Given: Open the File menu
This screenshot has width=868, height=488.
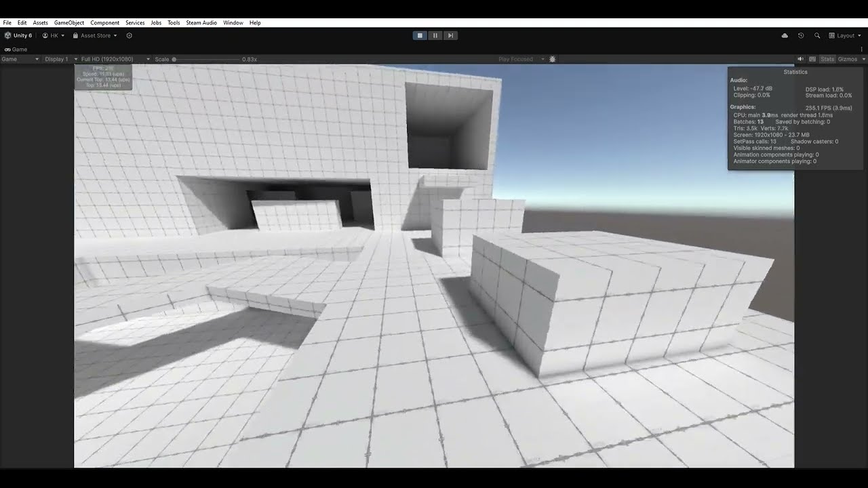Looking at the screenshot, I should click(x=7, y=22).
